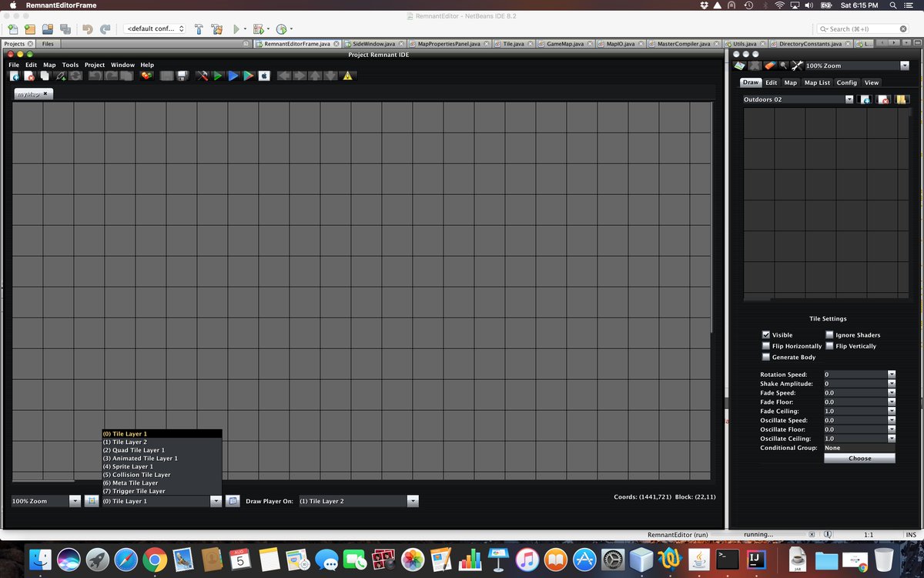
Task: Increase Rotation Speed with its up stepper arrow
Action: coord(892,371)
